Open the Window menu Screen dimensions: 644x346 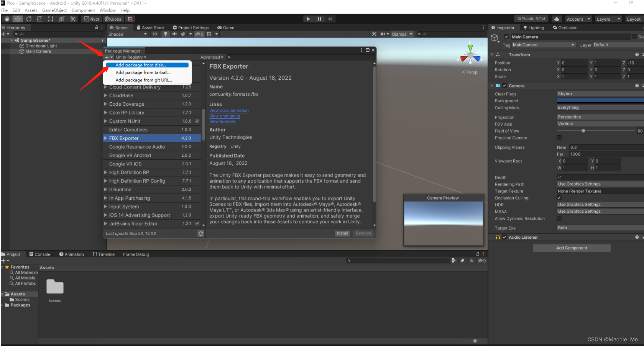click(108, 10)
